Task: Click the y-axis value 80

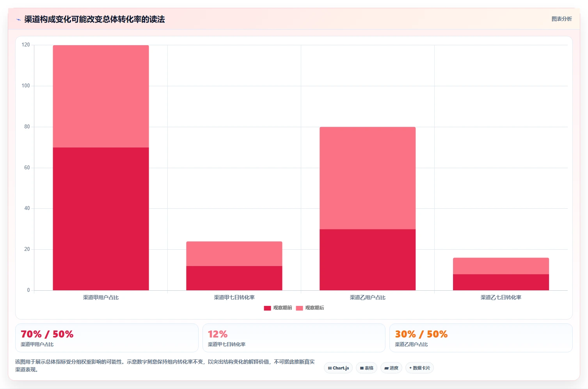Action: tap(27, 127)
